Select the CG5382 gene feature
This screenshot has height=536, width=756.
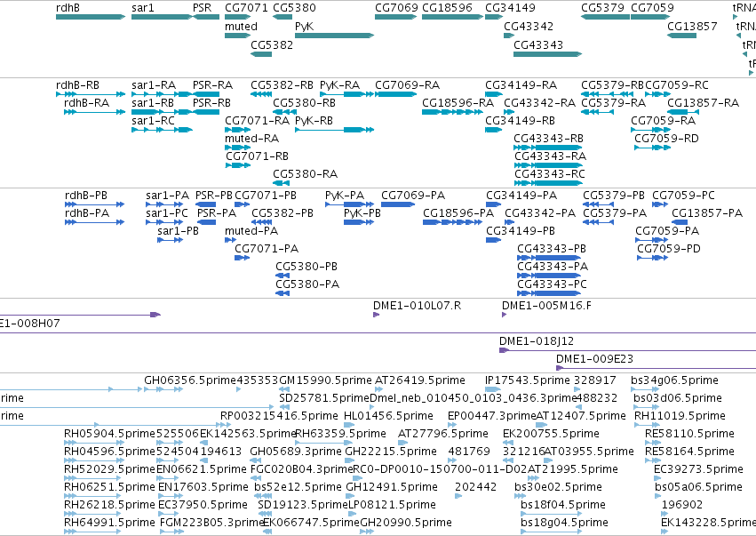coord(261,53)
